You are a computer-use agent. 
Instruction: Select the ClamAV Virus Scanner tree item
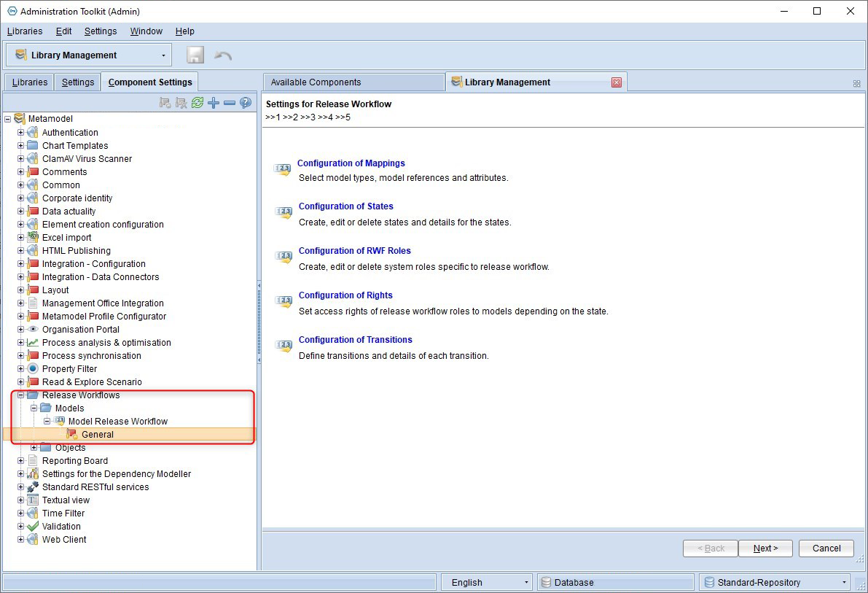pos(87,158)
